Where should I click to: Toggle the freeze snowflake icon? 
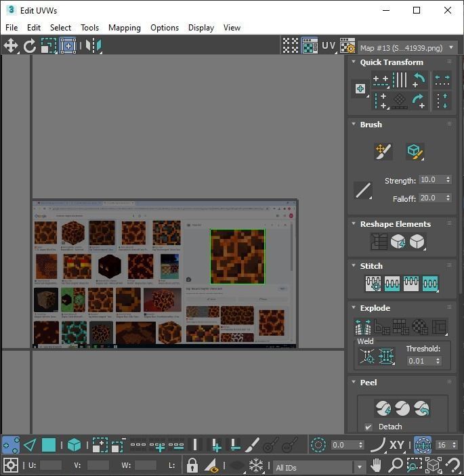256,465
